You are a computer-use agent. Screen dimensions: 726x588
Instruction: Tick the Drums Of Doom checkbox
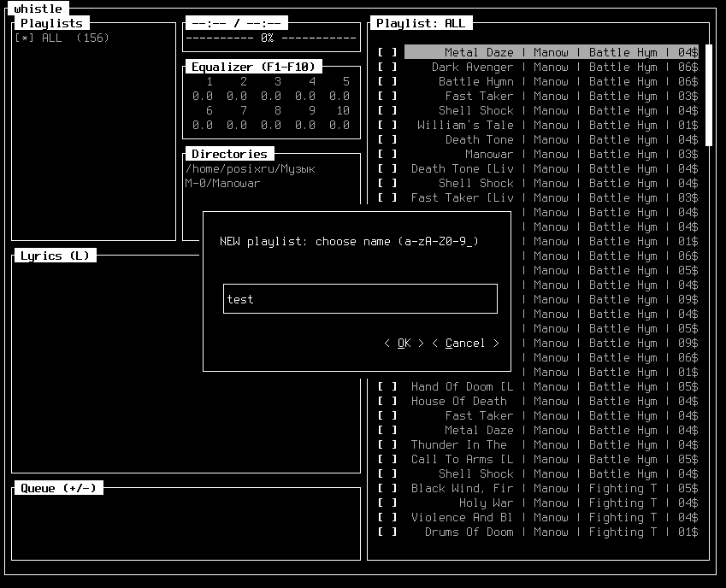coord(387,532)
